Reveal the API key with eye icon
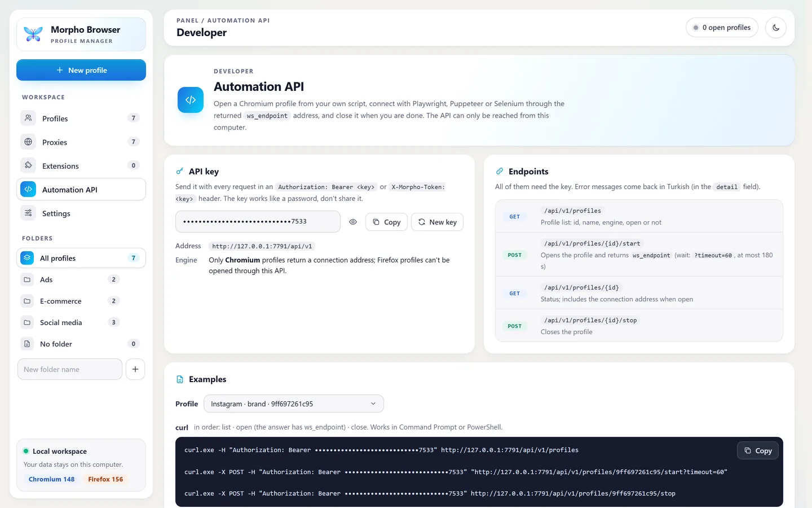This screenshot has width=812, height=508. (x=353, y=222)
